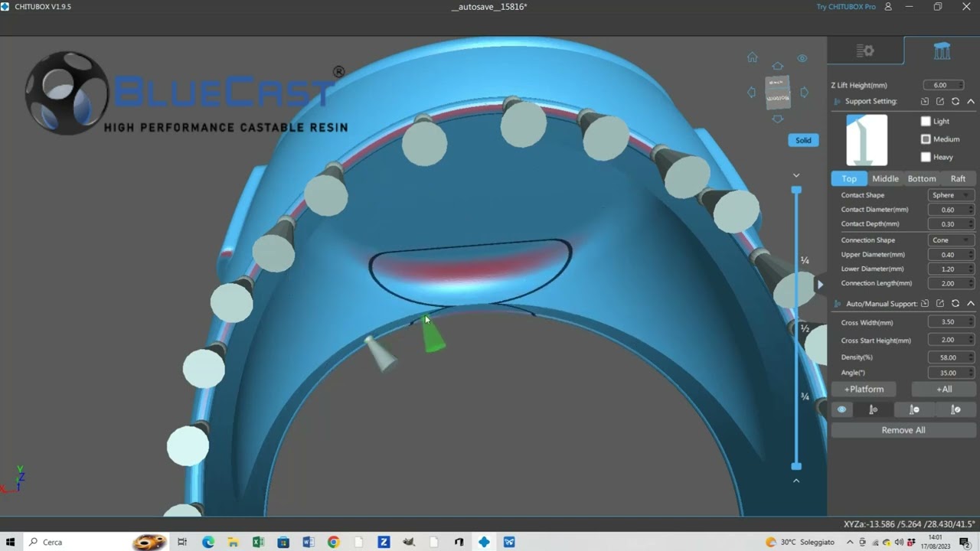This screenshot has width=980, height=551.
Task: Click the Upper Diameter value field
Action: tap(950, 254)
